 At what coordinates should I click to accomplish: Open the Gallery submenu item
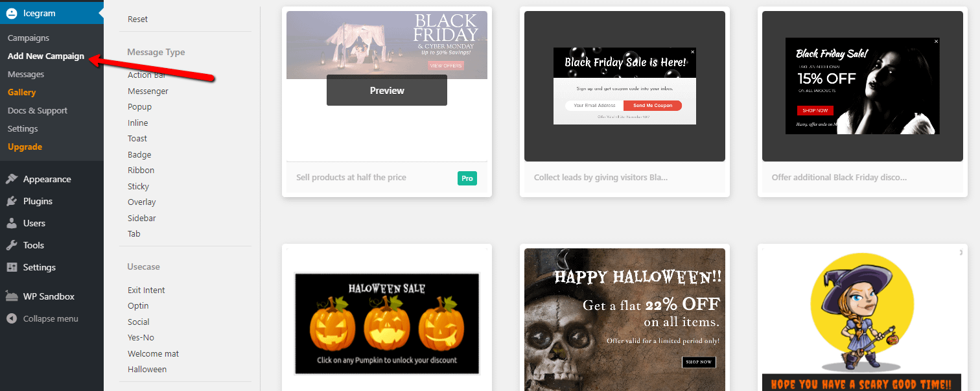(x=22, y=93)
